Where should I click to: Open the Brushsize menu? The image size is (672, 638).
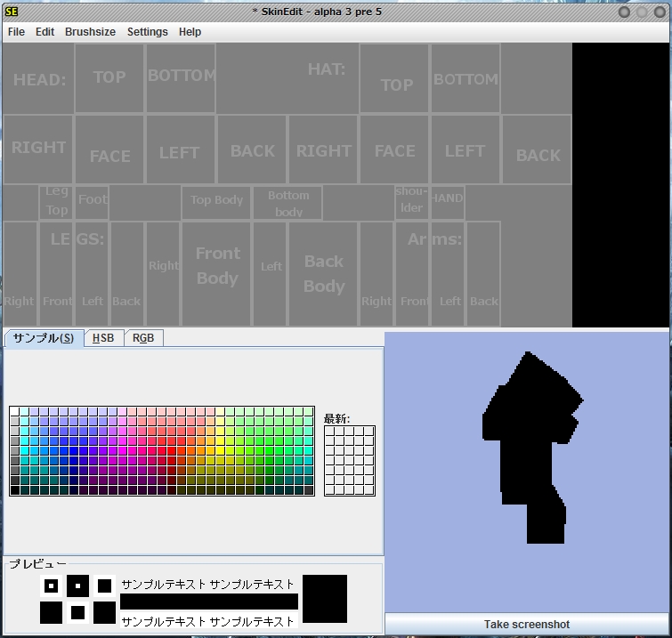[x=90, y=32]
